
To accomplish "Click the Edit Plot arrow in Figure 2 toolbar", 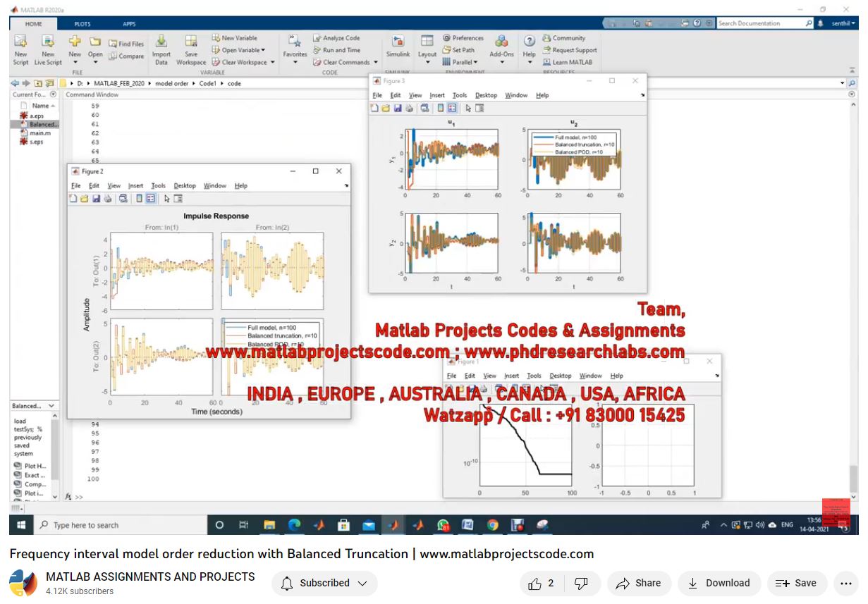I will [x=166, y=199].
